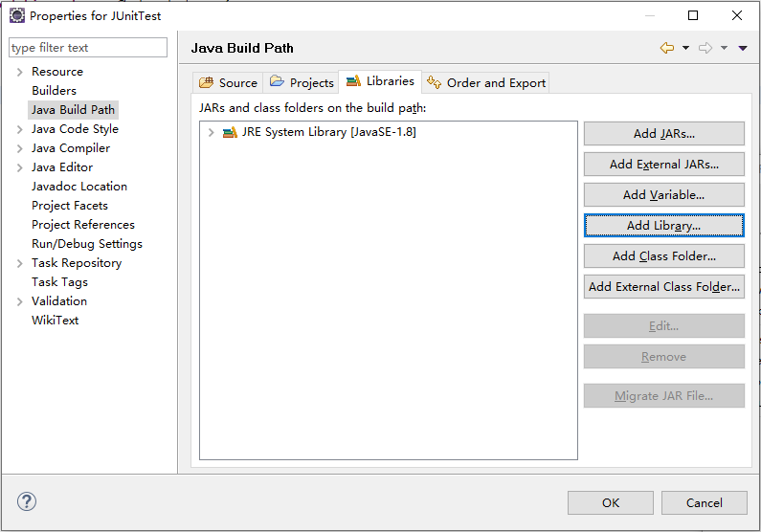Expand the Resource tree node

point(19,72)
